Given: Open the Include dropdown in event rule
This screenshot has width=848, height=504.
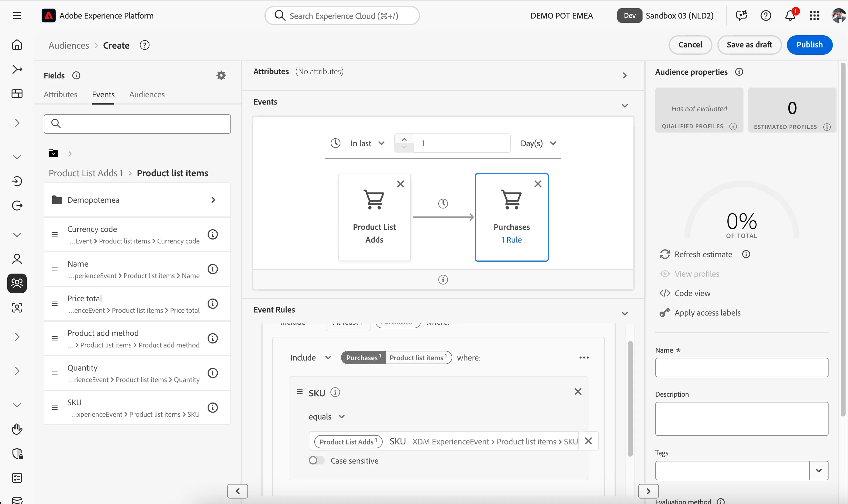Looking at the screenshot, I should [x=311, y=357].
